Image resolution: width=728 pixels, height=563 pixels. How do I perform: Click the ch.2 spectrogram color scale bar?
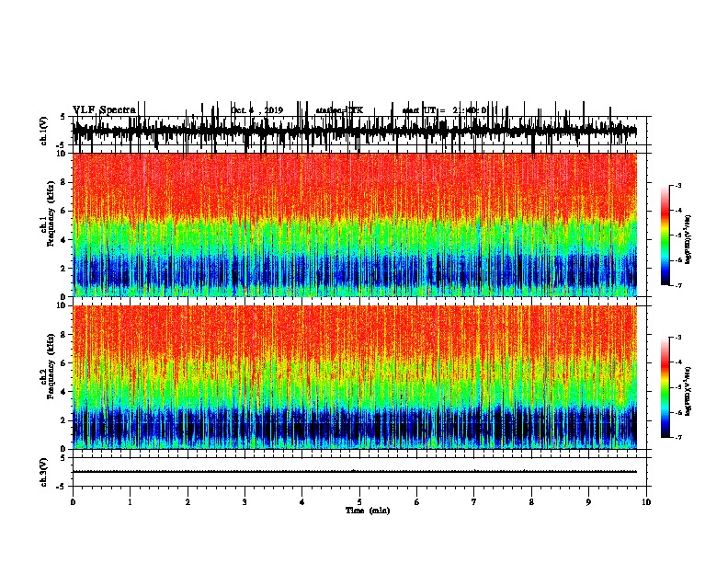pos(665,387)
